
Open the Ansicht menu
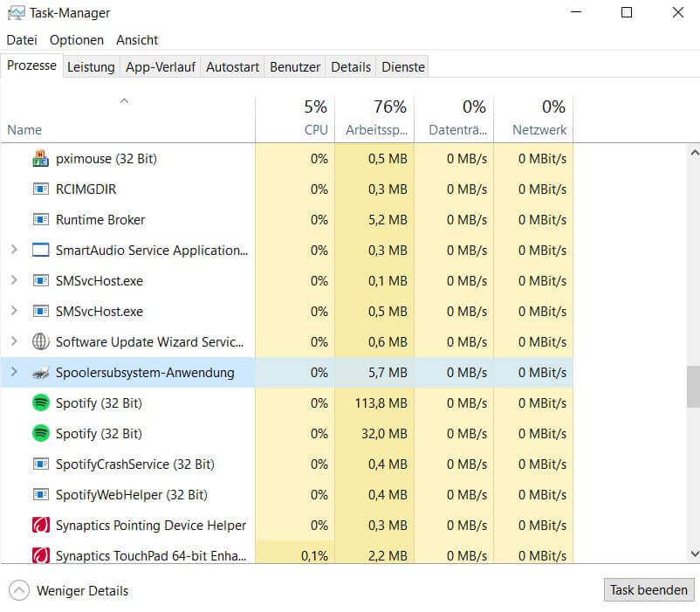click(137, 40)
